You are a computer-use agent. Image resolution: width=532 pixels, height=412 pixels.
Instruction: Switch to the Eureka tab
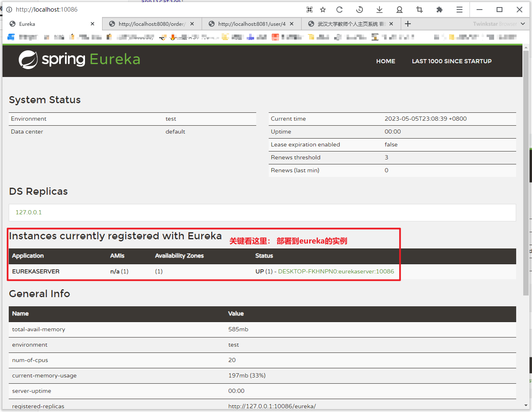(x=52, y=24)
